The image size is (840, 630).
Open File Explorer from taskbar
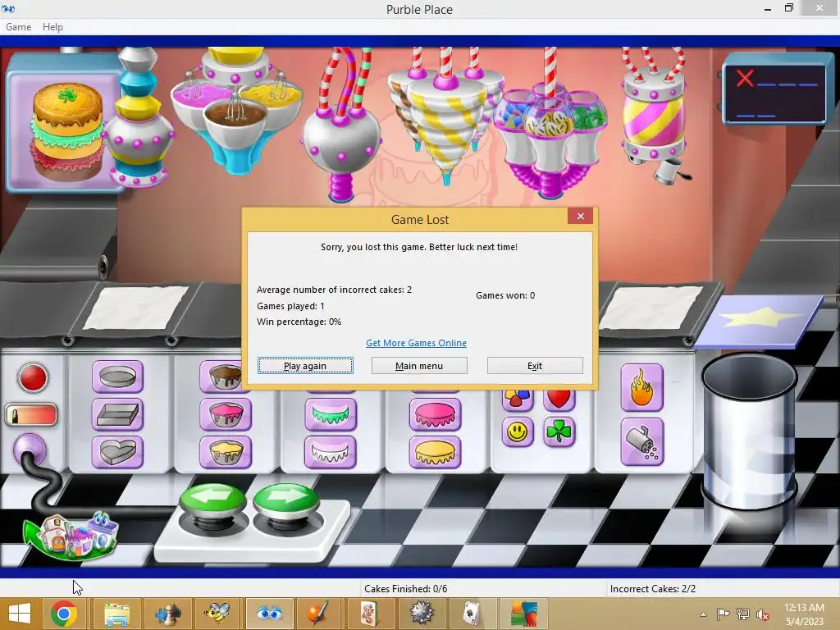tap(116, 614)
